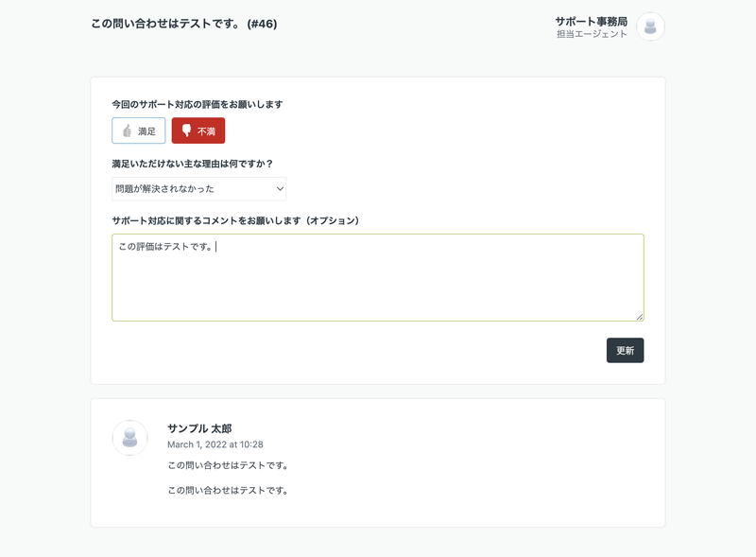Focus the support comment text area
The image size is (756, 557).
[x=377, y=277]
